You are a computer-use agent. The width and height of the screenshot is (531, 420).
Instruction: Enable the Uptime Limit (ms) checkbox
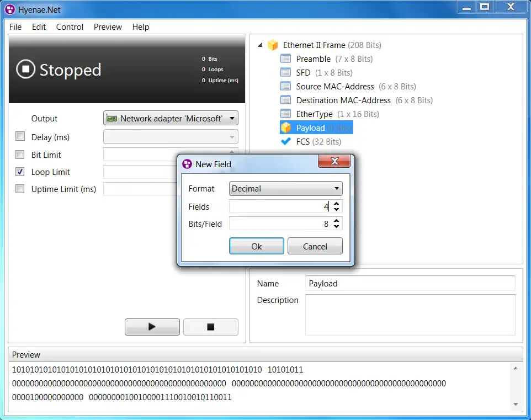click(20, 189)
